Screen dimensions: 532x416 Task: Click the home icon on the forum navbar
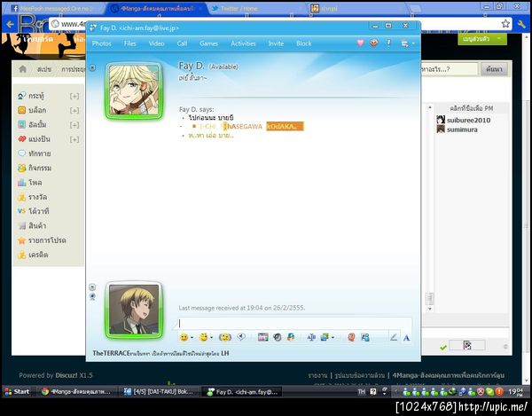pyautogui.click(x=22, y=69)
